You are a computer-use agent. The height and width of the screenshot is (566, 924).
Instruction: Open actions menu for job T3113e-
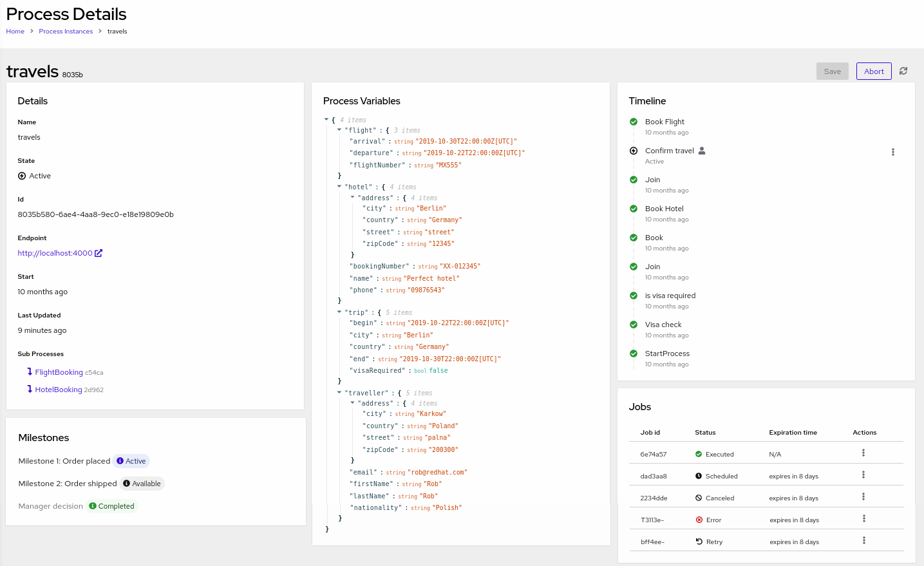click(x=863, y=519)
